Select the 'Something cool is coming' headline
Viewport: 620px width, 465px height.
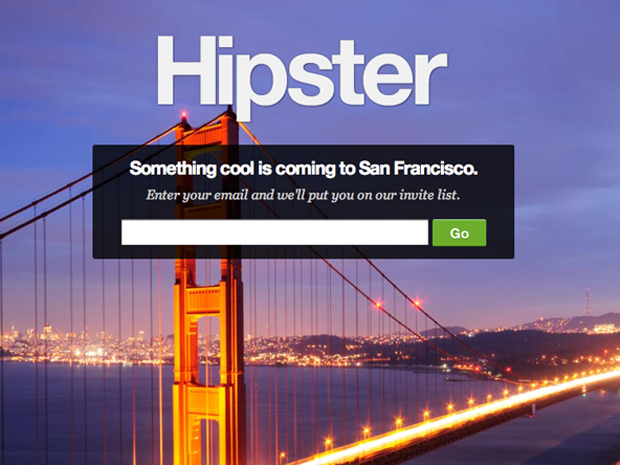[x=303, y=168]
